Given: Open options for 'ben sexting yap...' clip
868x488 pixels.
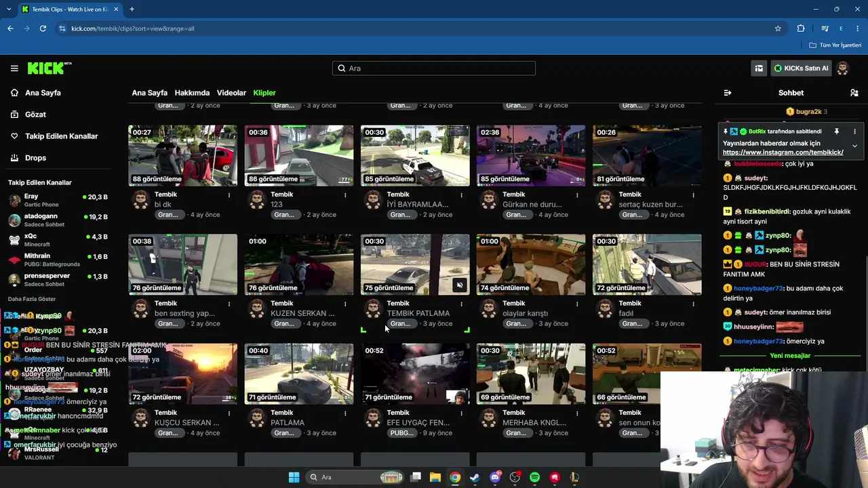Looking at the screenshot, I should (229, 304).
